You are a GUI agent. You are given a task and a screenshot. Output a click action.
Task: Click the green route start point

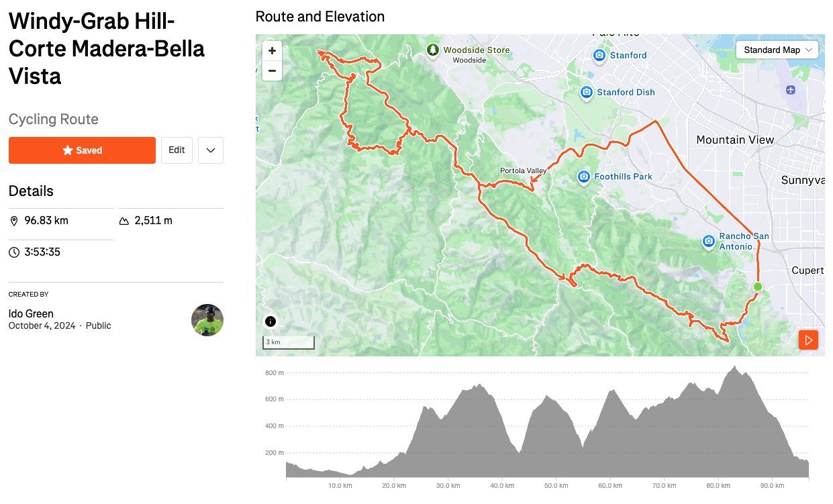[x=758, y=287]
